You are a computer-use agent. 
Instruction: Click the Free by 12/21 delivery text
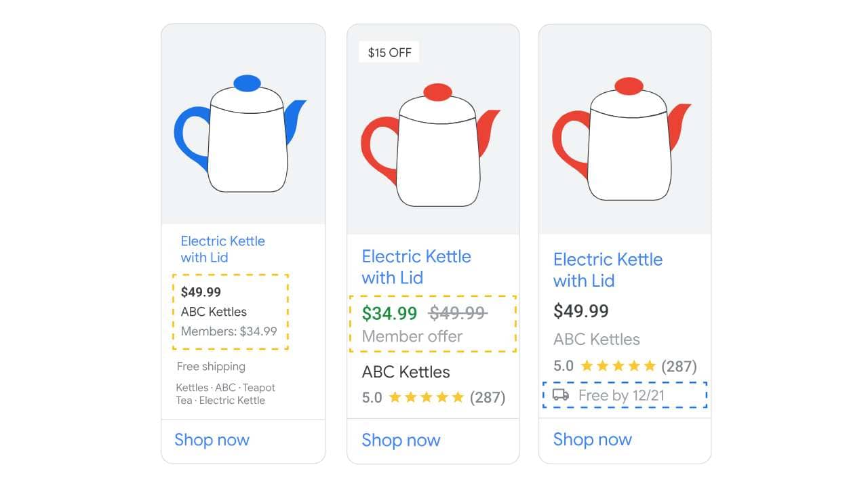coord(621,395)
